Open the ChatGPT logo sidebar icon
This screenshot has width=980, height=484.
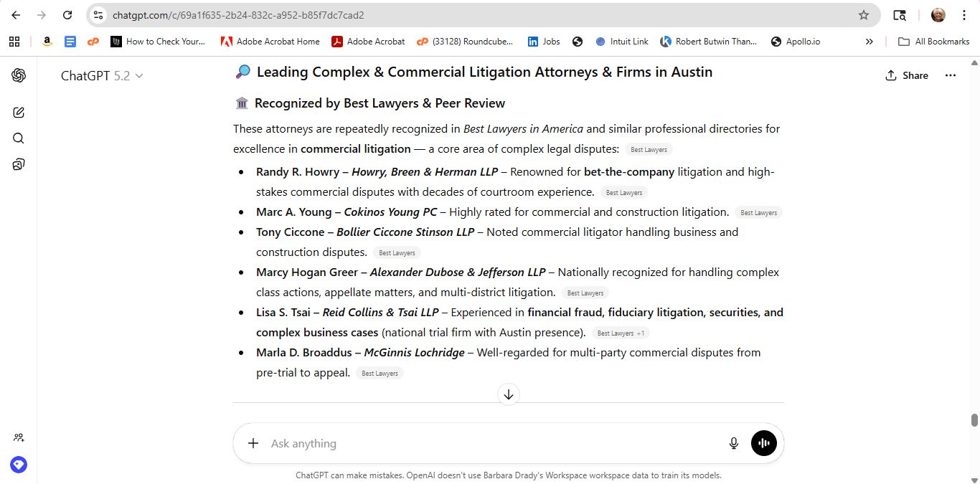tap(19, 75)
